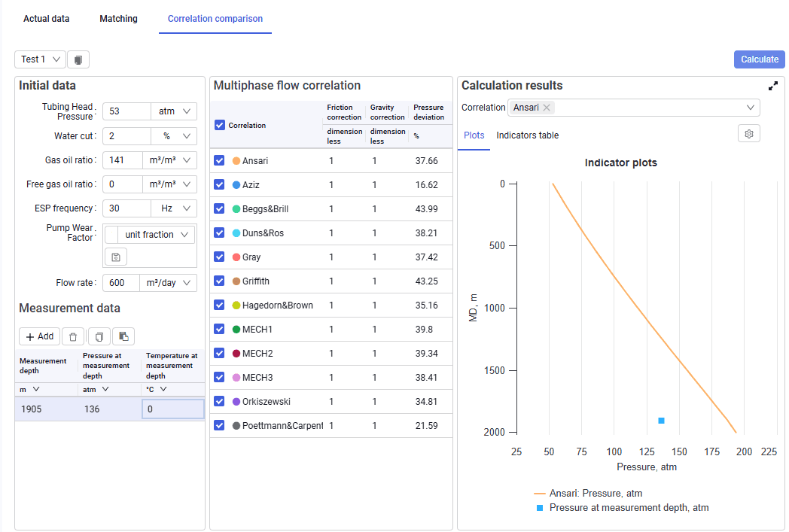Switch to the Actual data tab
Image resolution: width=789 pixels, height=532 pixels.
point(46,19)
